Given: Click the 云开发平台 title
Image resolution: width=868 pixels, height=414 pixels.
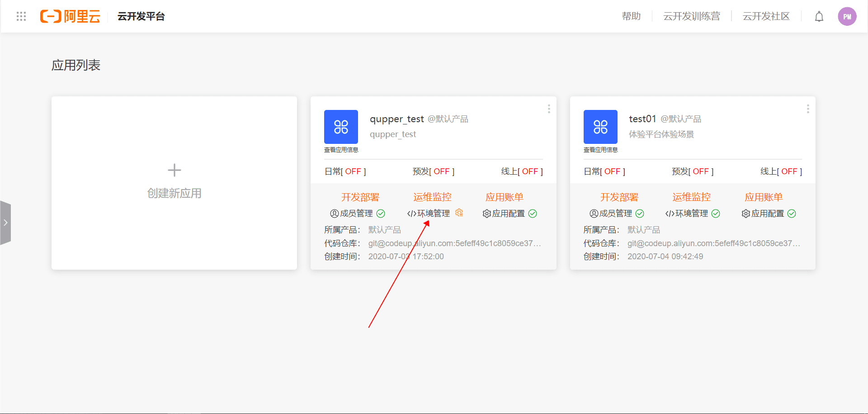Looking at the screenshot, I should (141, 16).
